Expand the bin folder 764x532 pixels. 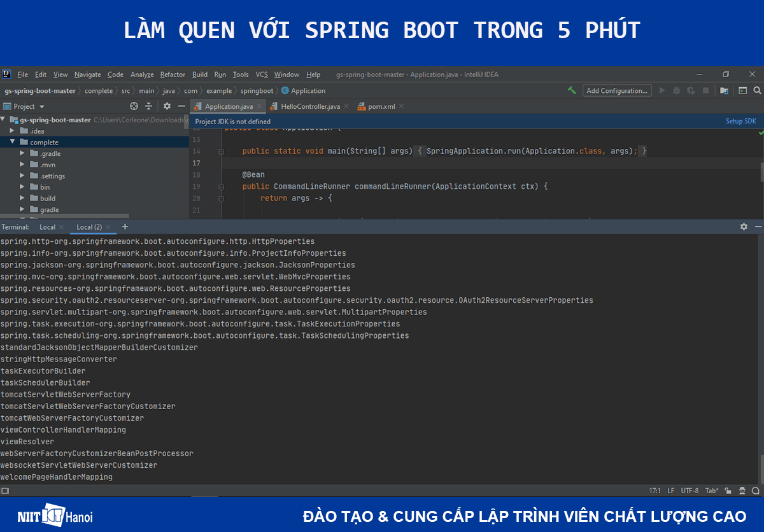[x=21, y=187]
